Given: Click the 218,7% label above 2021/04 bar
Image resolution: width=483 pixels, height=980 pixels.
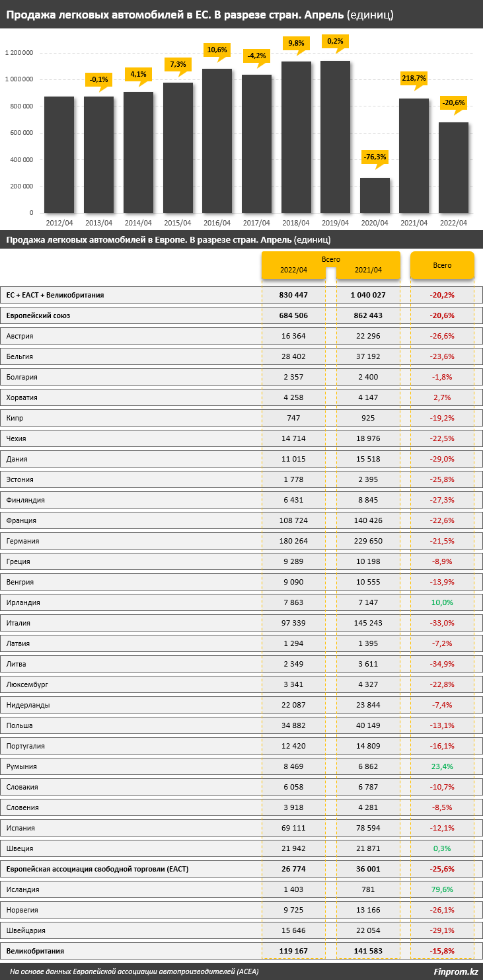Looking at the screenshot, I should coord(414,78).
